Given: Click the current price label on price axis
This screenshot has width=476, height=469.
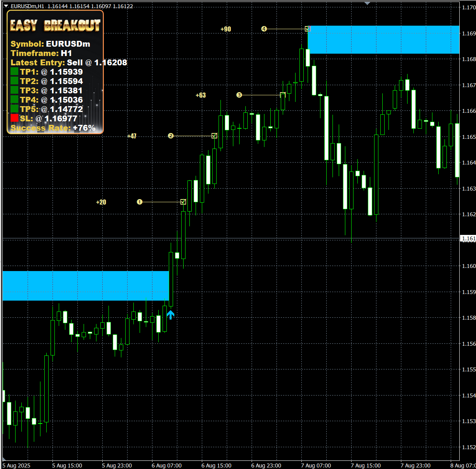Looking at the screenshot, I should 468,238.
